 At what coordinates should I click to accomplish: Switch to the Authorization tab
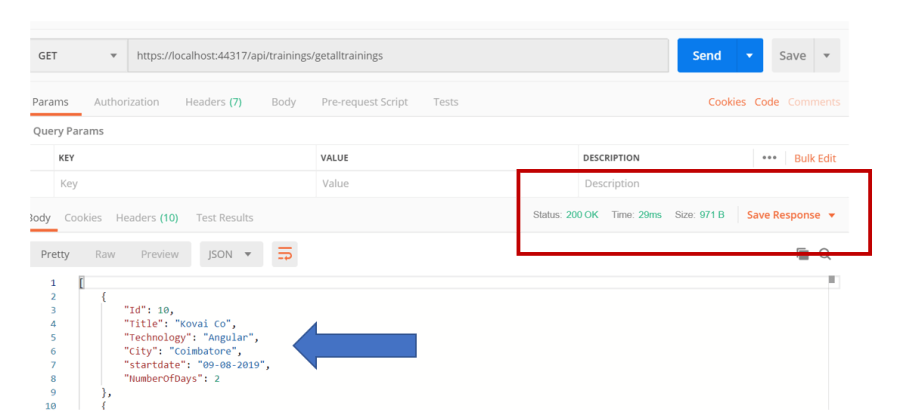pos(126,102)
